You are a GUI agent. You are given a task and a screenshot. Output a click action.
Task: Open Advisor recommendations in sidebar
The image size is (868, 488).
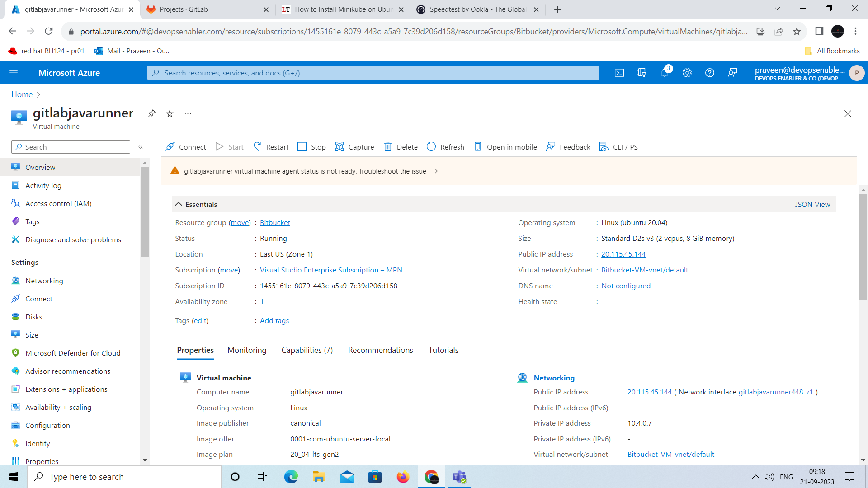coord(68,371)
